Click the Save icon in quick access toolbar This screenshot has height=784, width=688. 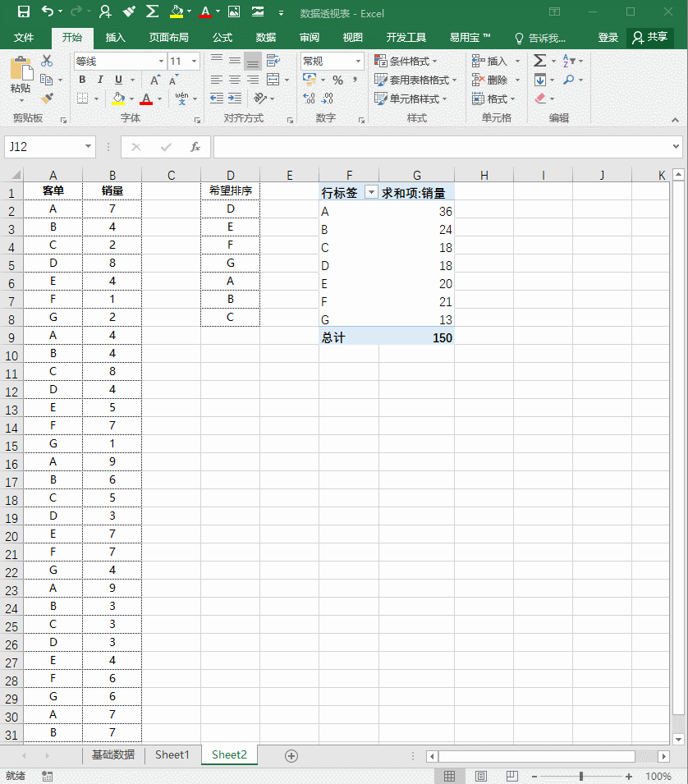24,11
